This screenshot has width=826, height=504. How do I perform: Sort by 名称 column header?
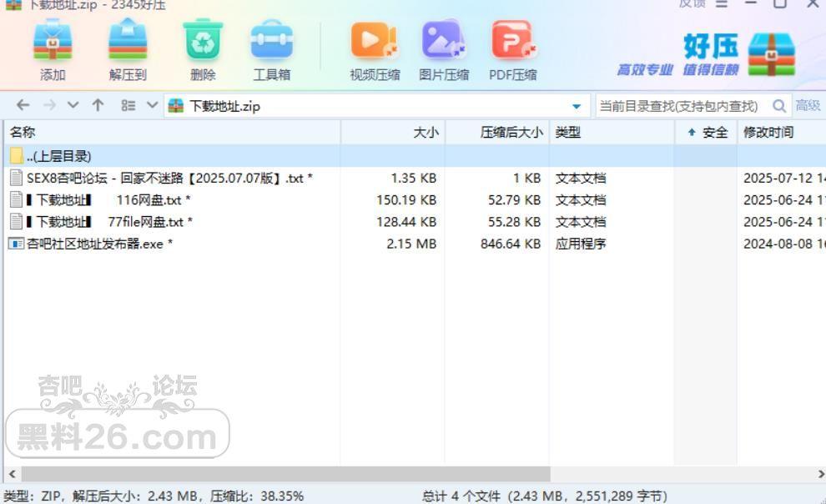(x=172, y=132)
